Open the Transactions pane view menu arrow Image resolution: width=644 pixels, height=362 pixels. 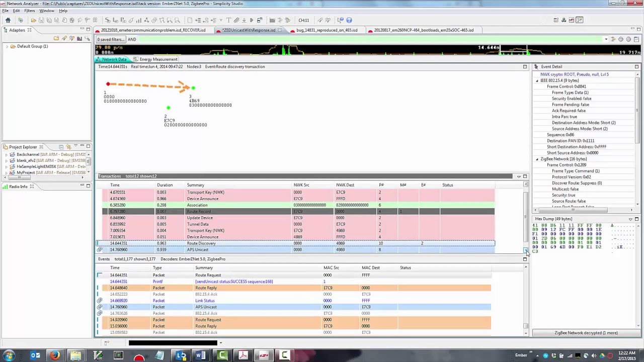click(519, 176)
